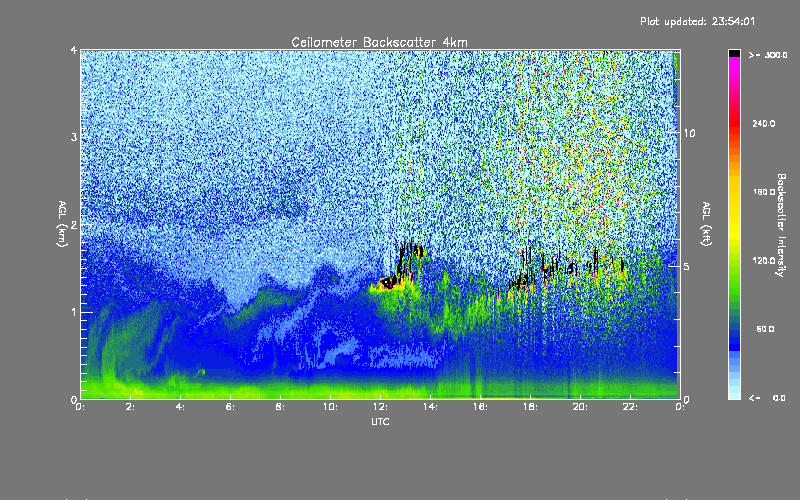800x500 pixels.
Task: Click the '22:' tick label on the UTC axis
Action: pos(630,407)
